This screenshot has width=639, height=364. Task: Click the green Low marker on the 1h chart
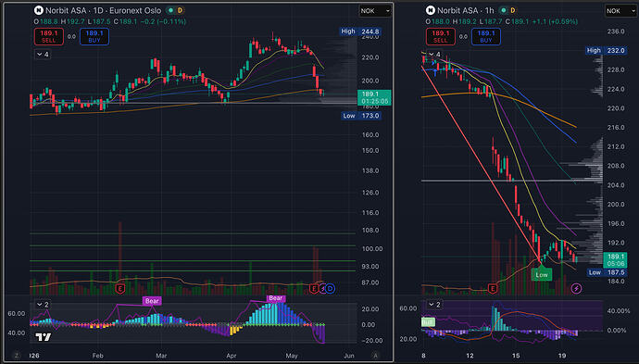(542, 274)
